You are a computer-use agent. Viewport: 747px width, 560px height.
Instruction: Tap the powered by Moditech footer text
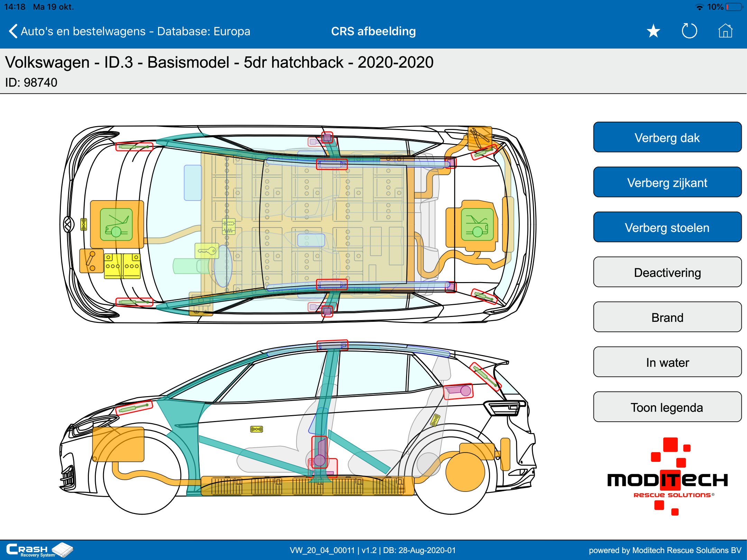[x=665, y=550]
